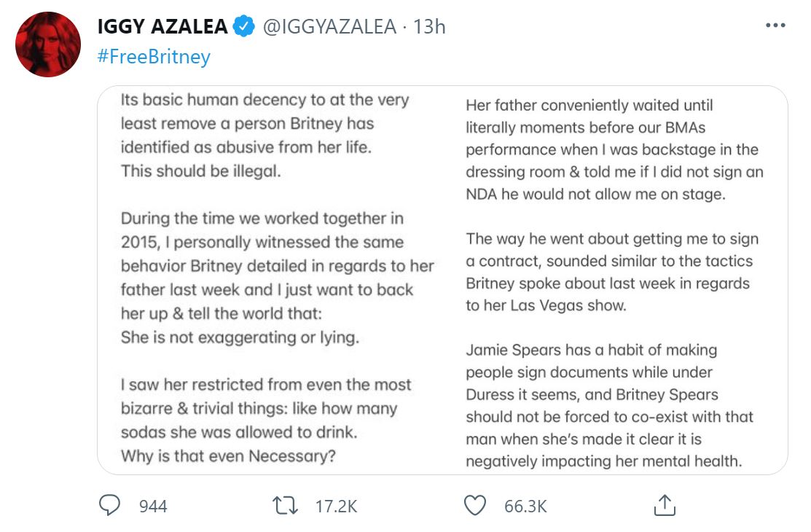Open the #FreeBritney hashtag link
811x532 pixels.
(154, 56)
